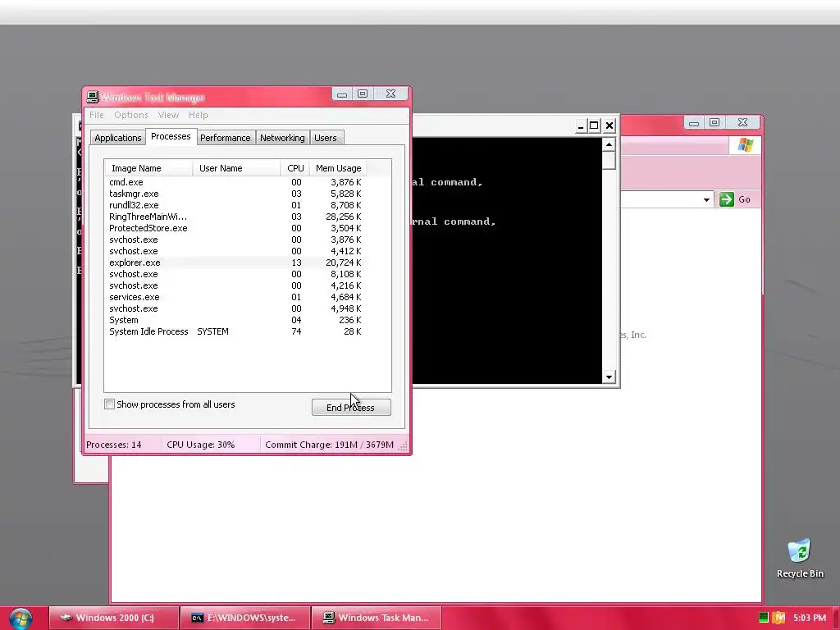Image resolution: width=840 pixels, height=630 pixels.
Task: Minimize the Task Manager window
Action: (342, 94)
